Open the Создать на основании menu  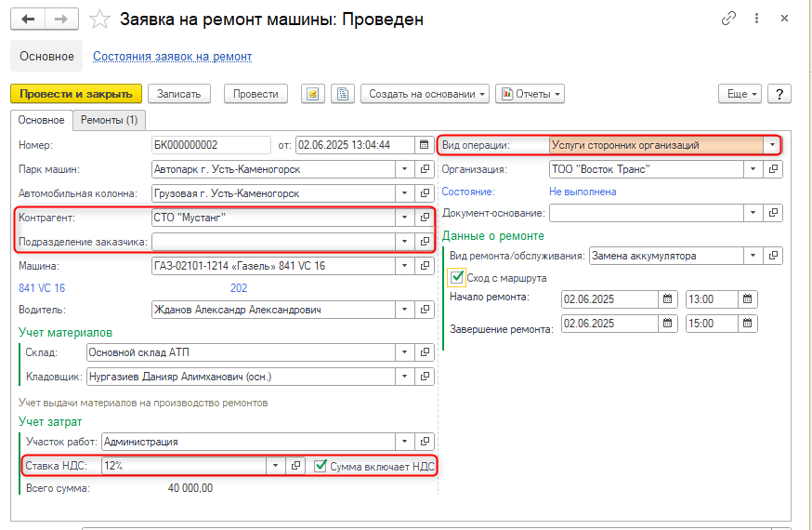[x=426, y=94]
